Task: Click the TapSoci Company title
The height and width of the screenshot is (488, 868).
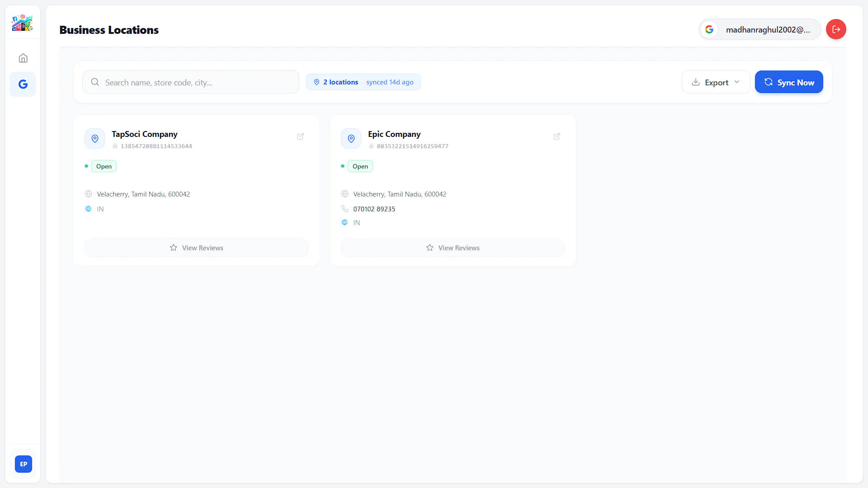Action: [145, 134]
